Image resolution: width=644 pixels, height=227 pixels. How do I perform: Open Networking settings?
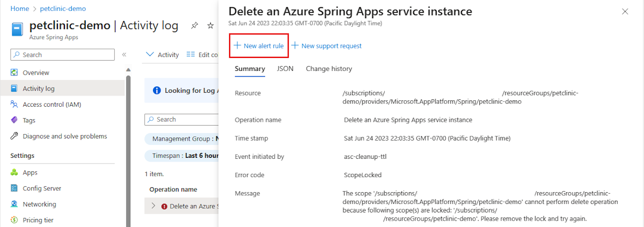pyautogui.click(x=39, y=204)
